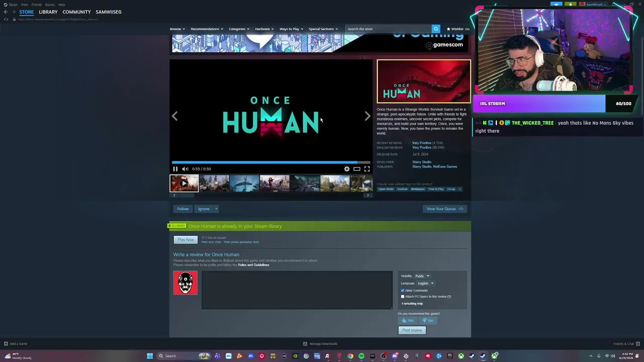Screen dimensions: 644x362
Task: Click right arrow of the thumbnail strip scrollbar
Action: tap(368, 195)
